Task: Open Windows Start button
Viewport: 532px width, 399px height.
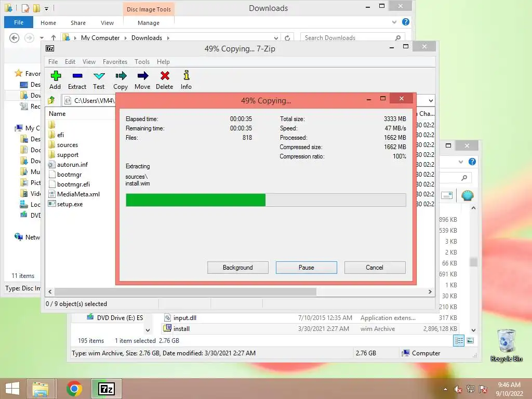Action: [x=12, y=389]
